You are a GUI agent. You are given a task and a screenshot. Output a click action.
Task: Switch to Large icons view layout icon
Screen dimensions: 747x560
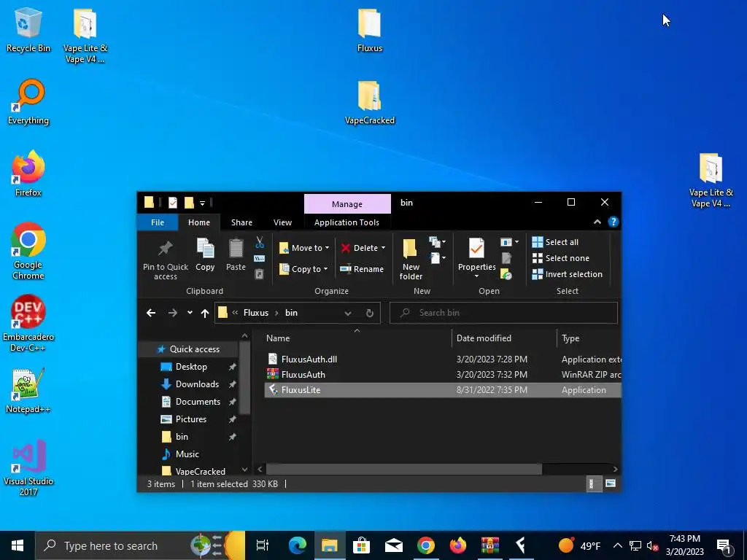(611, 484)
